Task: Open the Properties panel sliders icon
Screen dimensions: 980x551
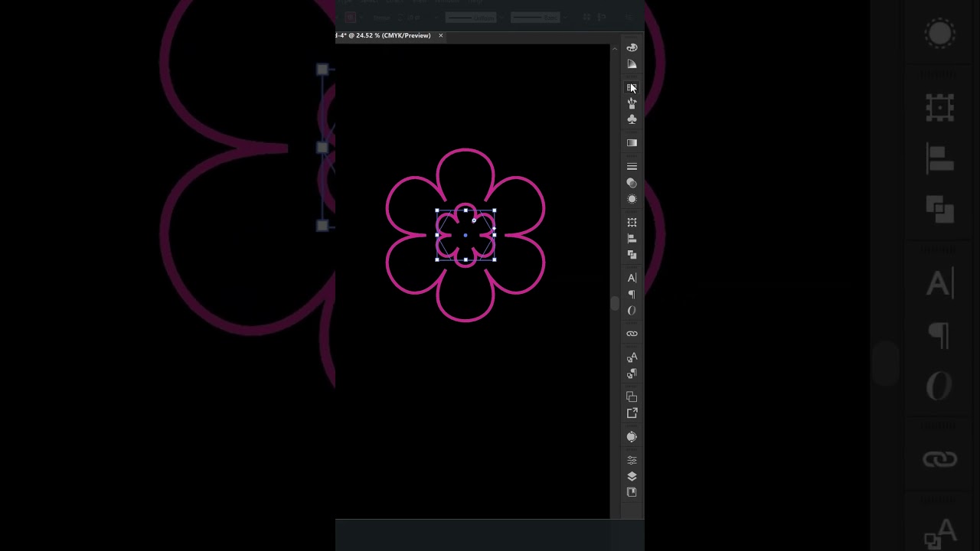Action: point(632,460)
